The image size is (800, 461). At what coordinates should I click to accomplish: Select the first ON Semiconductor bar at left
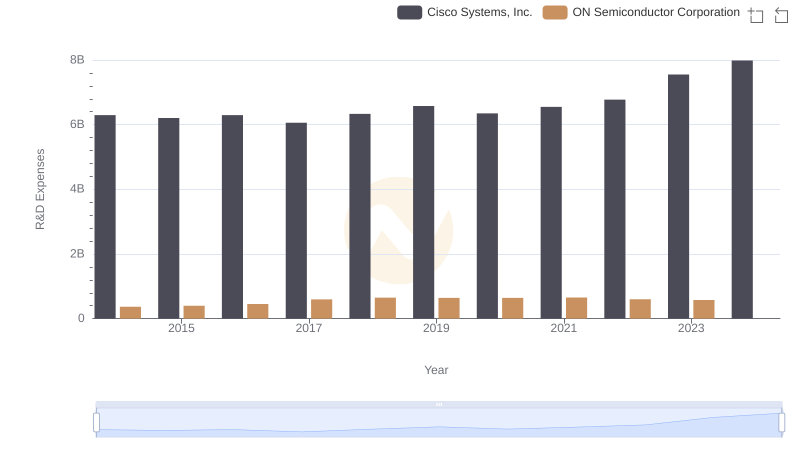pos(131,313)
